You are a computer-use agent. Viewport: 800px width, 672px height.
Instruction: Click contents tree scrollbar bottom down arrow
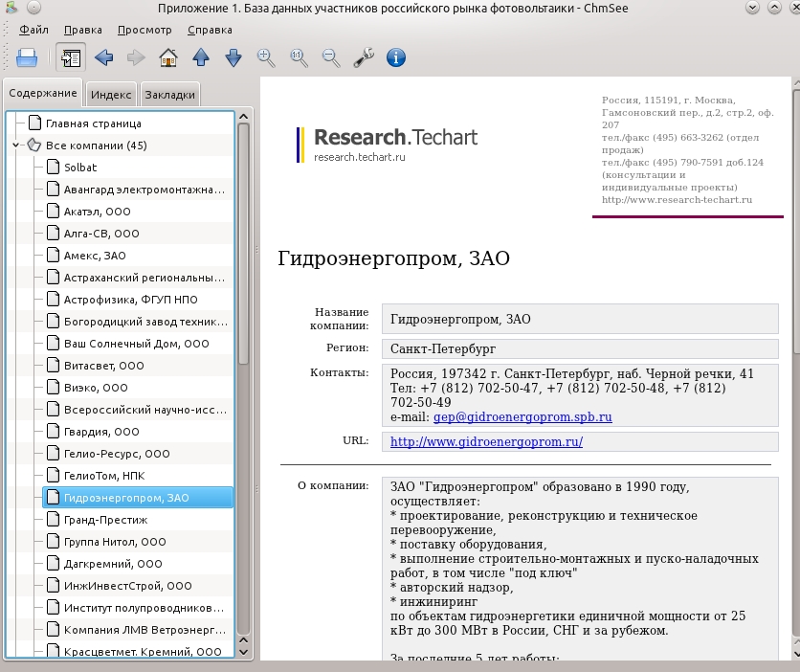tap(244, 652)
